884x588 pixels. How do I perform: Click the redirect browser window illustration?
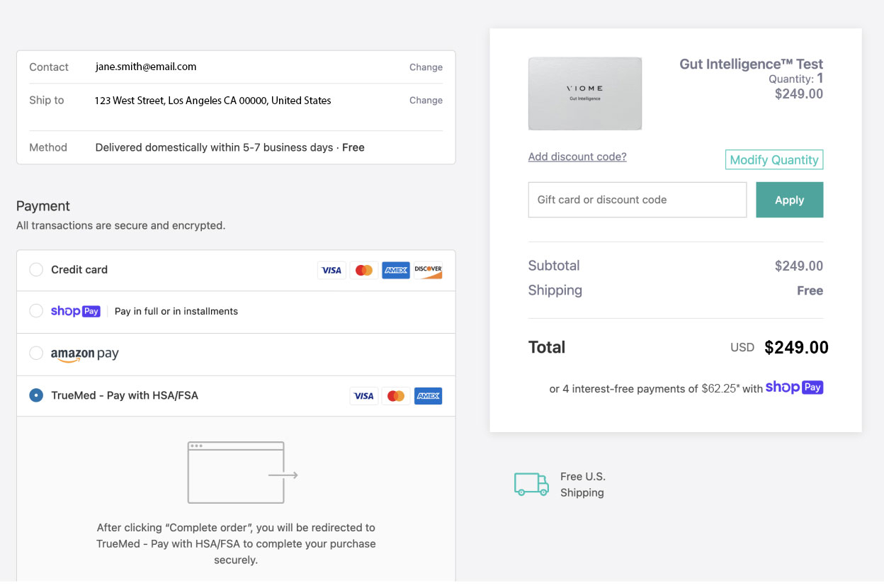[243, 473]
